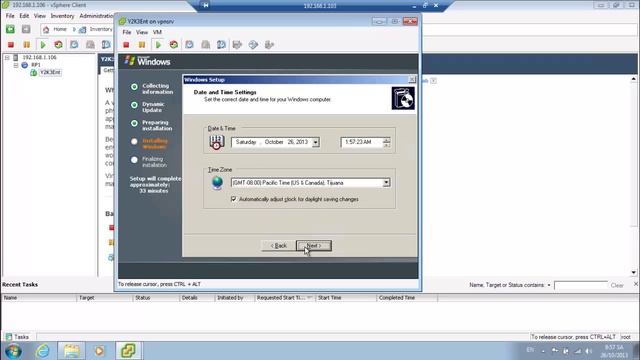Click snapshot clock icon in vSphere Client toolbar

74,44
